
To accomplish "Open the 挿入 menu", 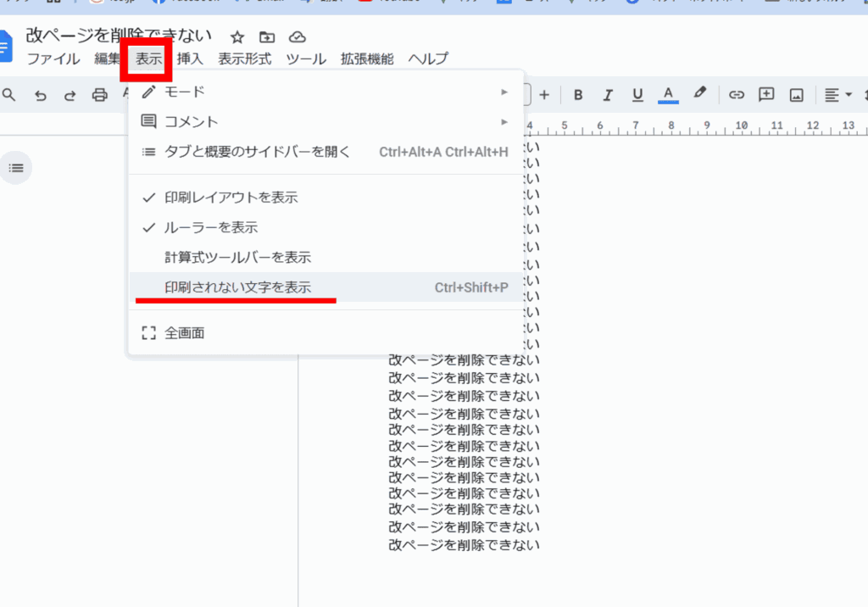I will click(190, 58).
